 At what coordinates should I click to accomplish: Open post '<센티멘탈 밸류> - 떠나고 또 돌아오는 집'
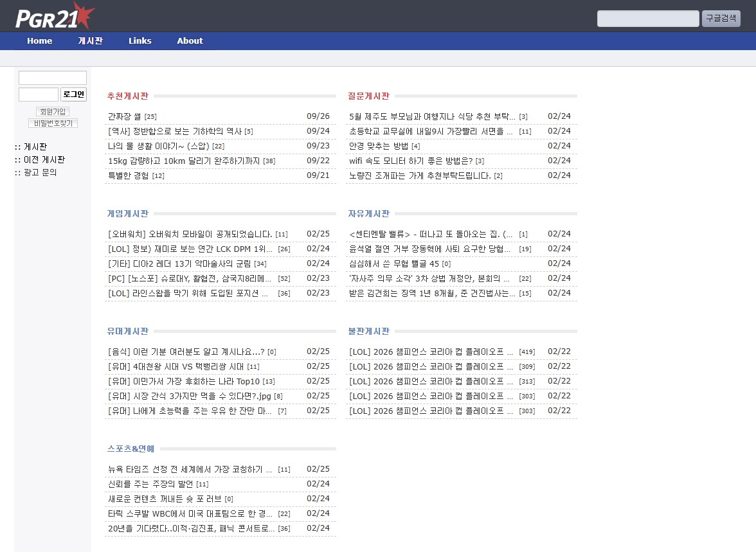click(431, 234)
